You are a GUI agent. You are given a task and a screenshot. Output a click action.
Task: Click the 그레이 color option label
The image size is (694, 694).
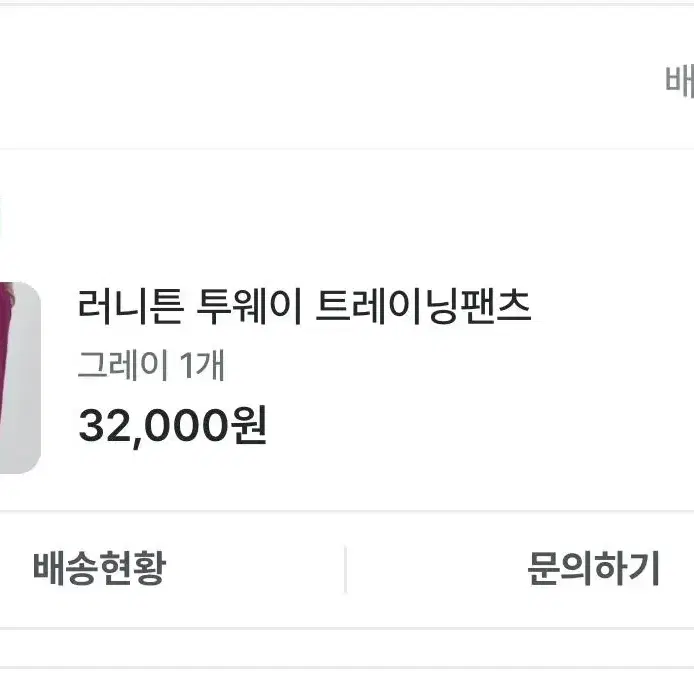(x=123, y=365)
